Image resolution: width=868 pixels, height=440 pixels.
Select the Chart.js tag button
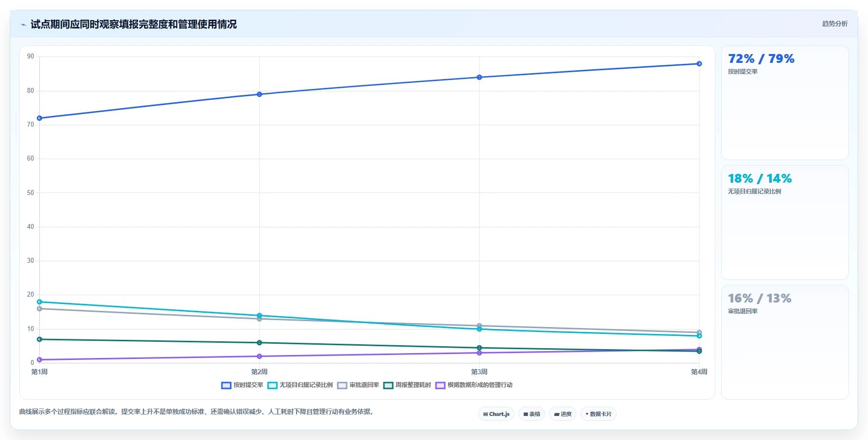496,414
